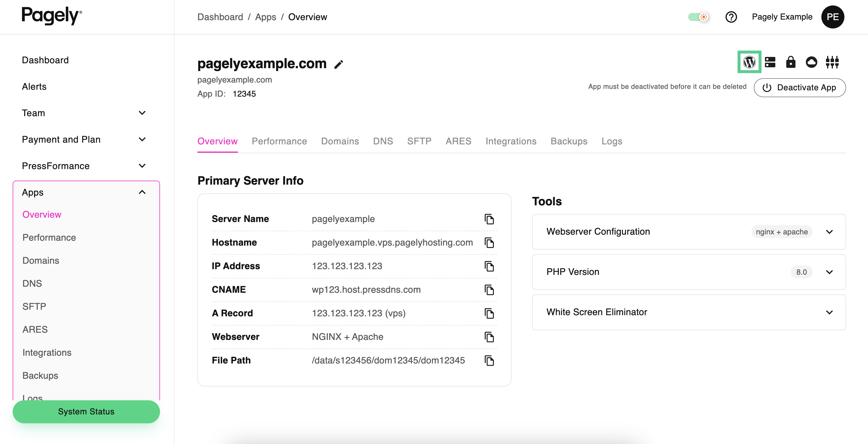Click the server/database icon next to WordPress
868x444 pixels.
click(770, 62)
